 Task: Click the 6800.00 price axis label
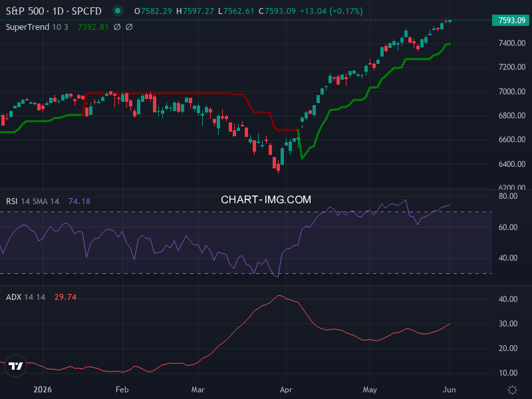[512, 116]
